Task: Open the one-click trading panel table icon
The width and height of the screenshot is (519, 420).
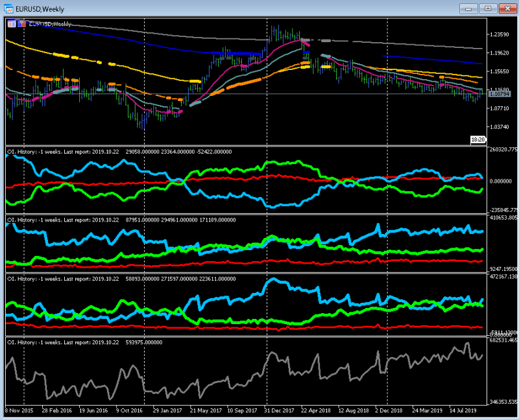Action: pyautogui.click(x=12, y=24)
